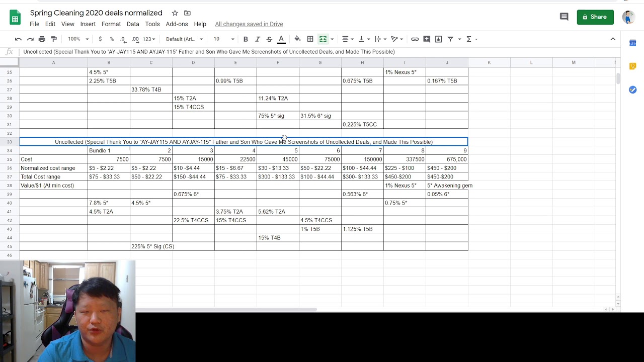Insert a comment

427,39
